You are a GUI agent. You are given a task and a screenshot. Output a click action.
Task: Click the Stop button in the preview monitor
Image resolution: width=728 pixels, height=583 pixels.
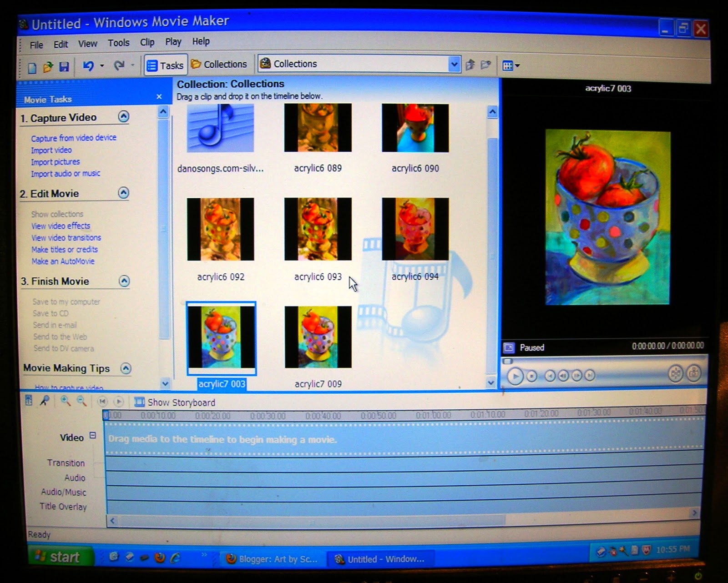[x=531, y=376]
